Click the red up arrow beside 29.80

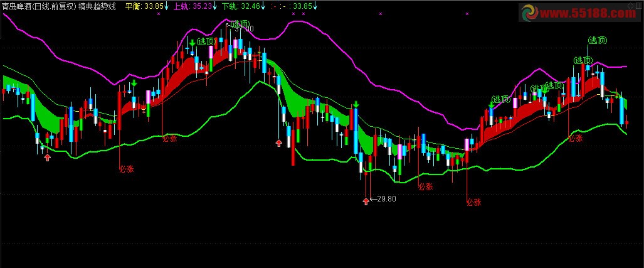point(366,201)
